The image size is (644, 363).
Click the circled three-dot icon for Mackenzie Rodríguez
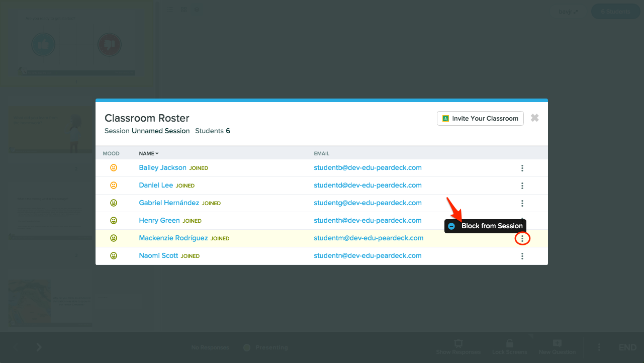522,239
